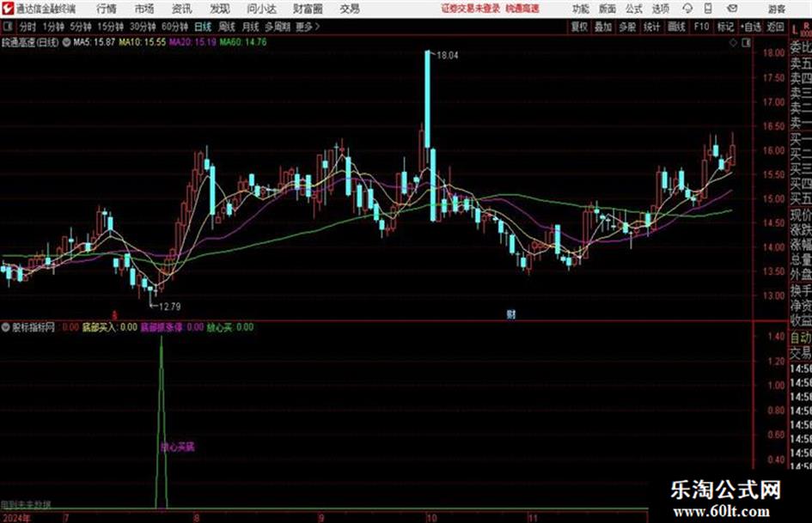
Task: Click the MA60: 14.76 label
Action: [x=243, y=42]
